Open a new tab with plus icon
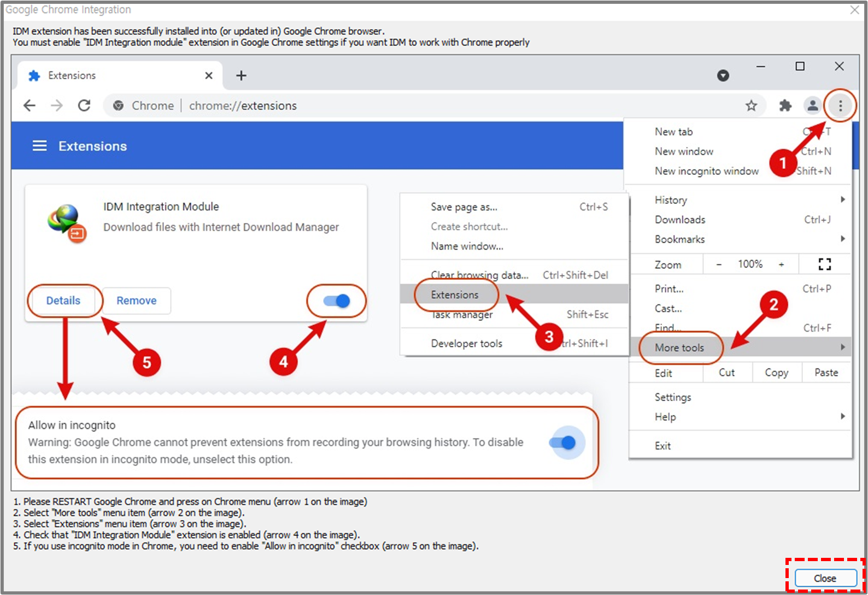 click(241, 75)
